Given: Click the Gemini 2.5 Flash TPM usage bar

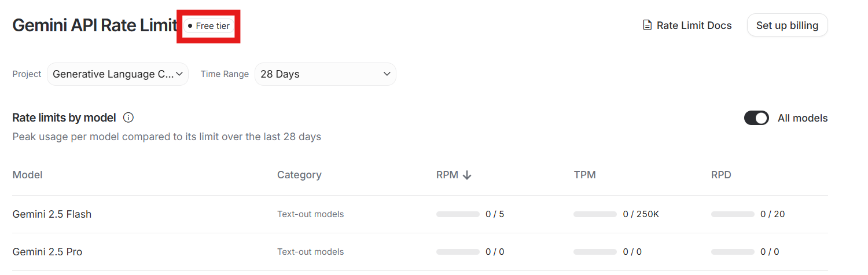Looking at the screenshot, I should pos(595,214).
